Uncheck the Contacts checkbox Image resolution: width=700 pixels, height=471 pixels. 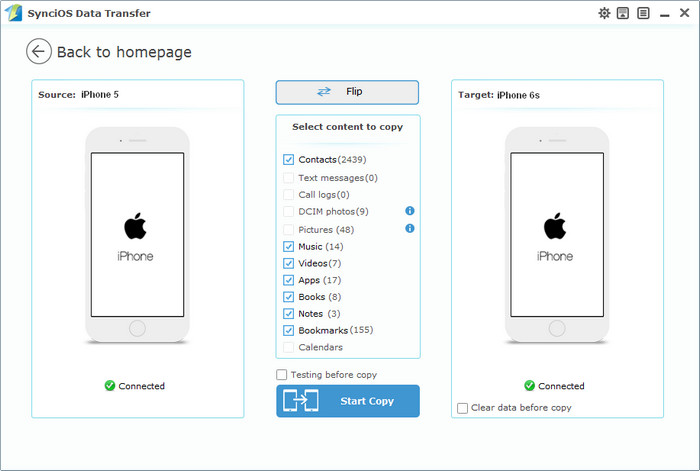288,159
